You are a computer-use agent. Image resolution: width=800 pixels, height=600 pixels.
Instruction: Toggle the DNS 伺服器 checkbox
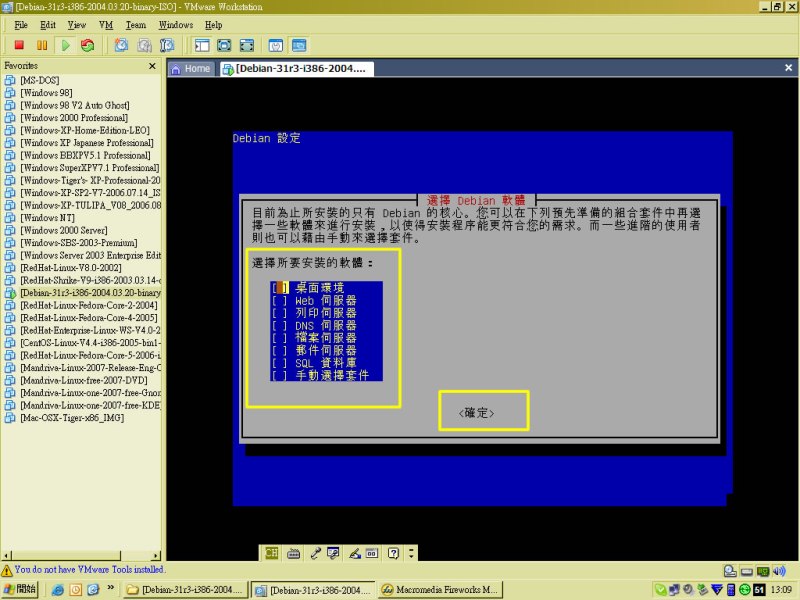(x=280, y=326)
